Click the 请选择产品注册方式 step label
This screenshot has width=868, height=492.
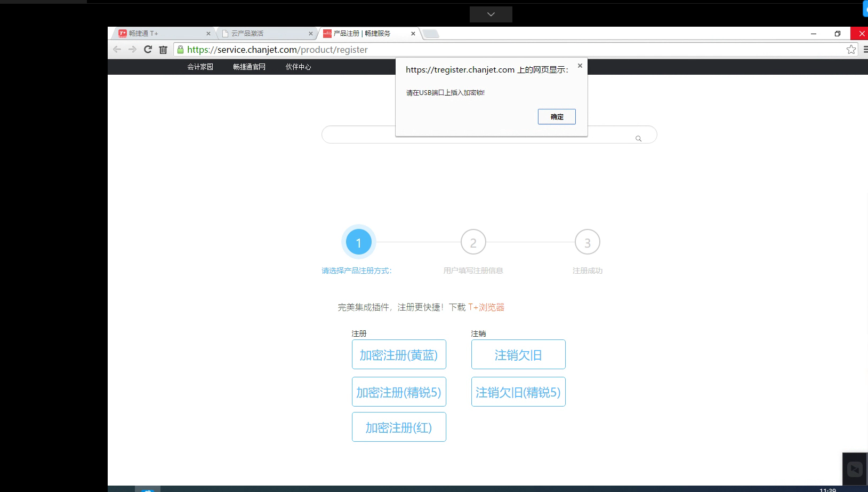pyautogui.click(x=357, y=271)
